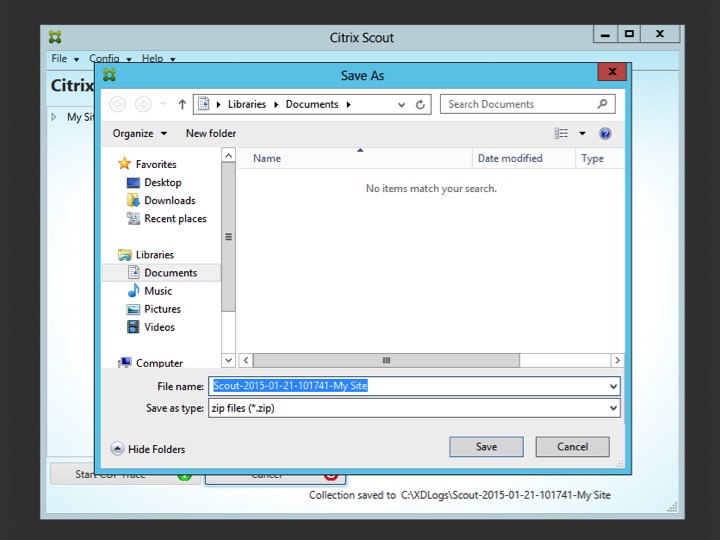Open the File name dropdown arrow
Viewport: 720px width, 540px height.
pos(613,386)
